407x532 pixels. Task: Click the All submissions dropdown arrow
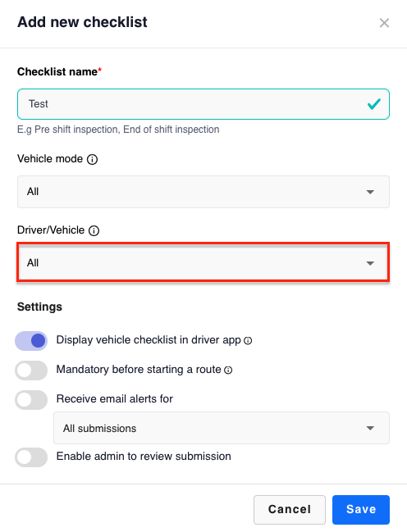[370, 428]
